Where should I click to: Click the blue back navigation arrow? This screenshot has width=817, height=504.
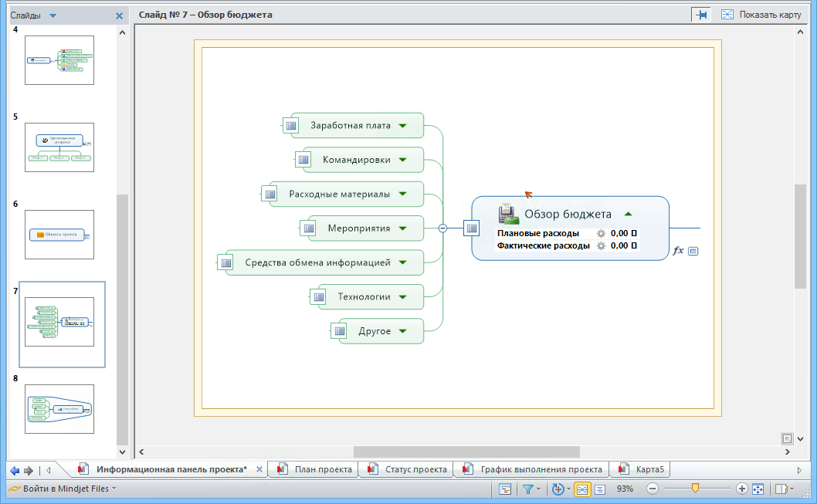(x=14, y=470)
